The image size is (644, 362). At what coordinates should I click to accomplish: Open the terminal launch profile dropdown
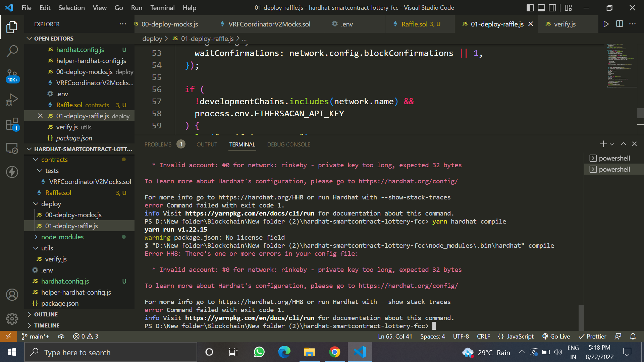pyautogui.click(x=612, y=144)
